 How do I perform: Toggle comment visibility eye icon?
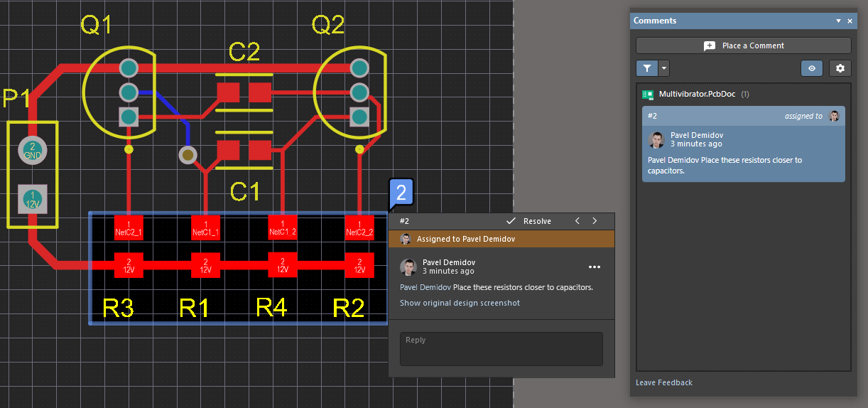812,68
